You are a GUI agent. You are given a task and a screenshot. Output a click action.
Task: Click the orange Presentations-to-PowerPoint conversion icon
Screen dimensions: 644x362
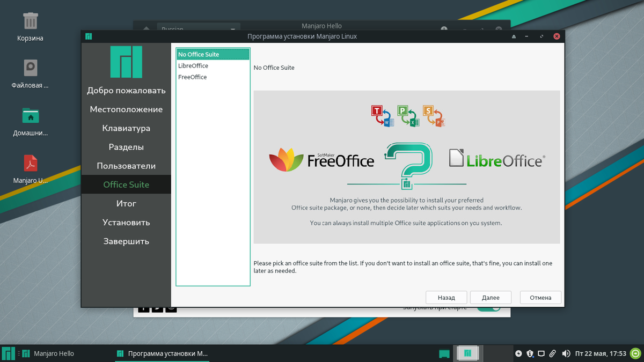(x=434, y=116)
